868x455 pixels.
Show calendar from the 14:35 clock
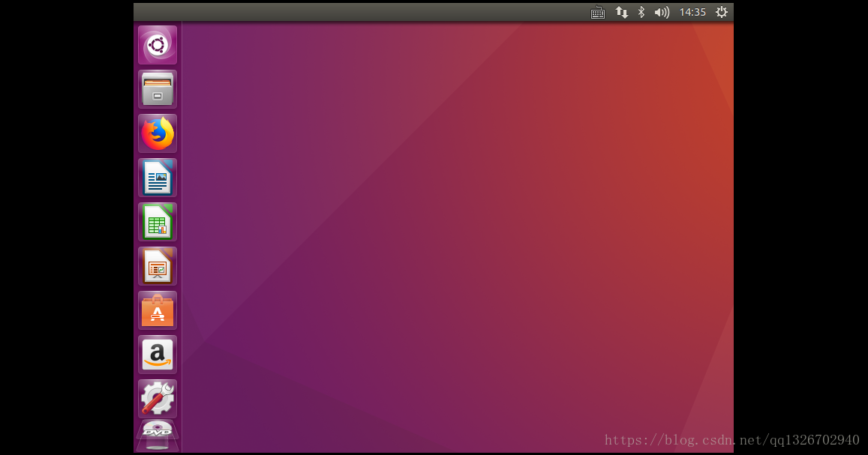692,12
